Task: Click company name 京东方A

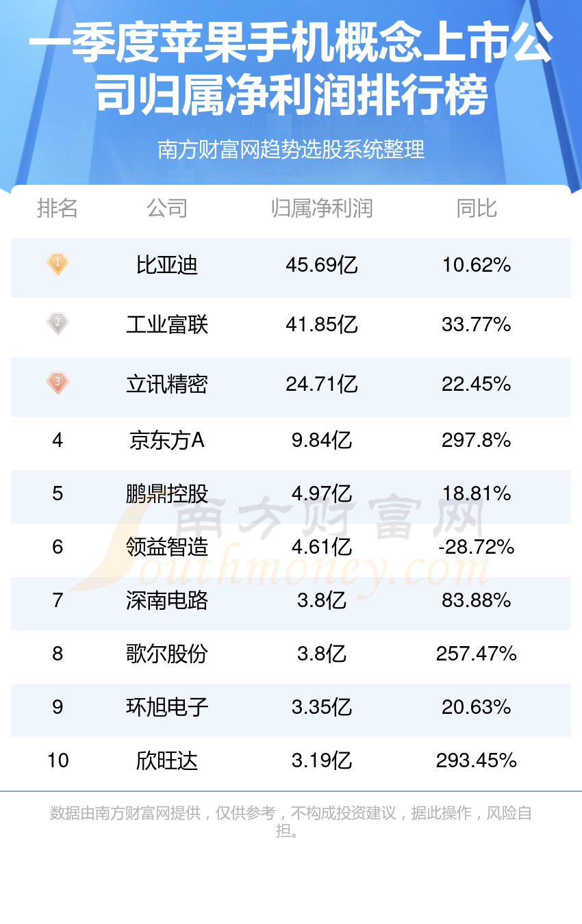Action: tap(167, 440)
